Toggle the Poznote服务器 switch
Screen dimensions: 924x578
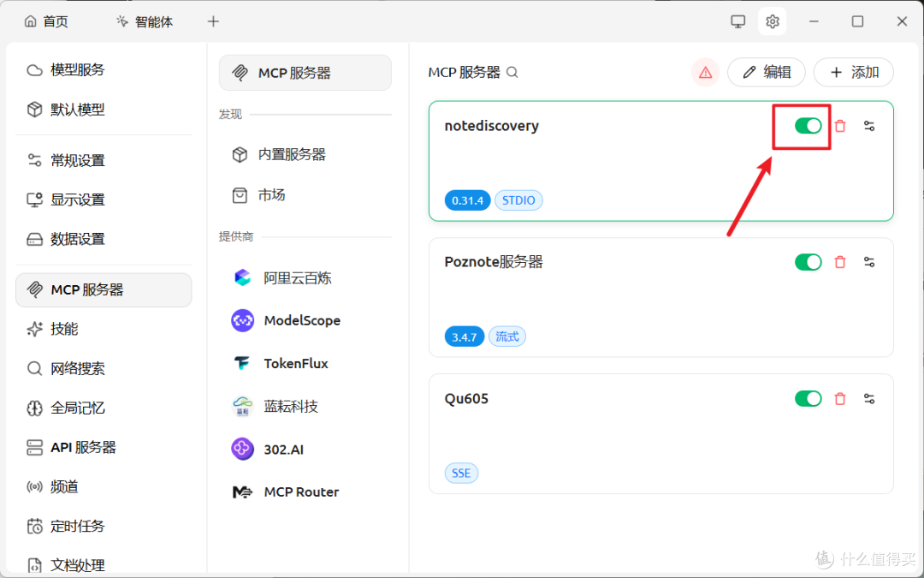[808, 262]
